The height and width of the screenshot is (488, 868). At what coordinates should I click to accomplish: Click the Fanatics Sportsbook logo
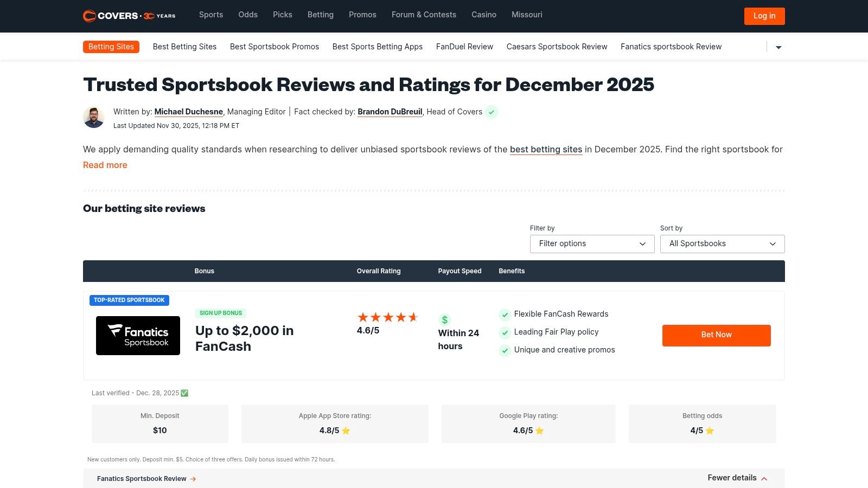tap(138, 336)
